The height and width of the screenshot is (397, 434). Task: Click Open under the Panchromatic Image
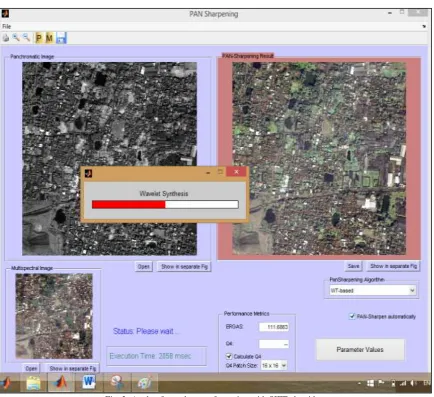(144, 266)
